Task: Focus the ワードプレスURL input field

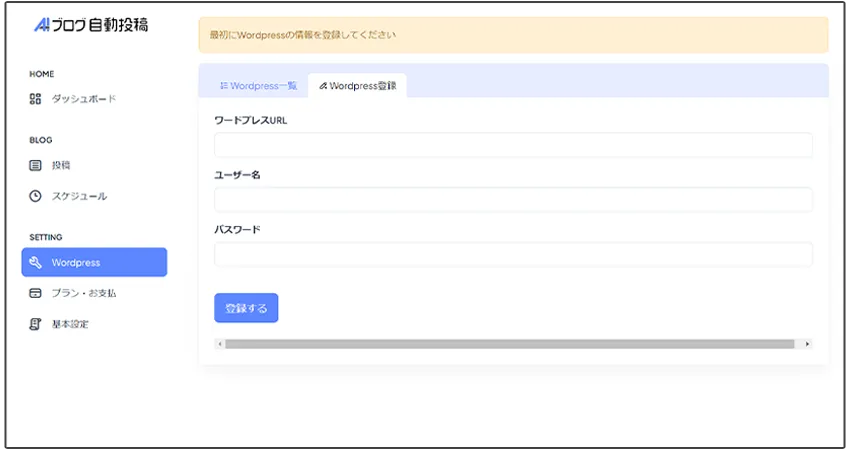Action: pos(513,145)
